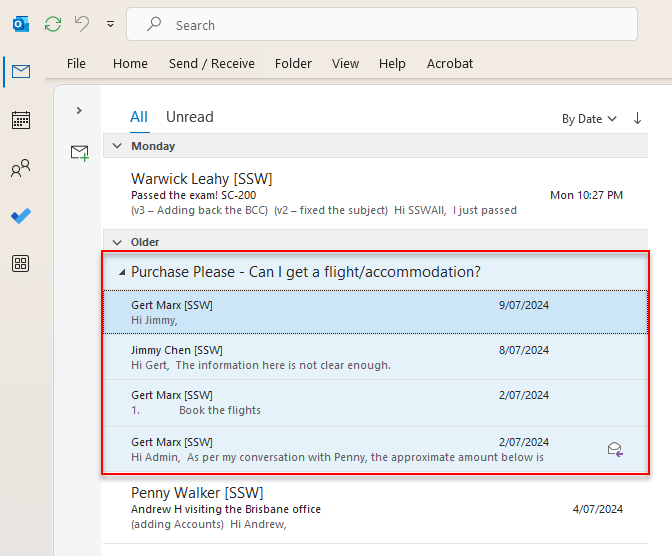Open the Customize Quick Access Toolbar dropdown
This screenshot has width=672, height=556.
[110, 24]
